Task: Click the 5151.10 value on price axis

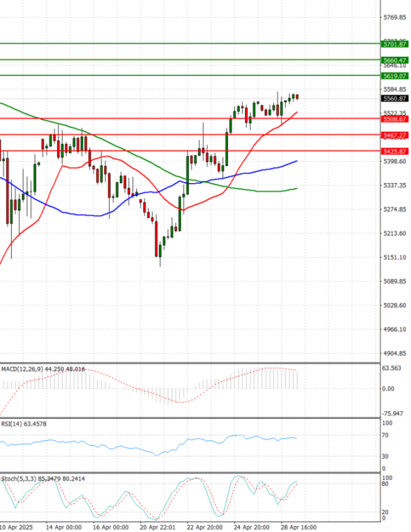Action: [395, 257]
